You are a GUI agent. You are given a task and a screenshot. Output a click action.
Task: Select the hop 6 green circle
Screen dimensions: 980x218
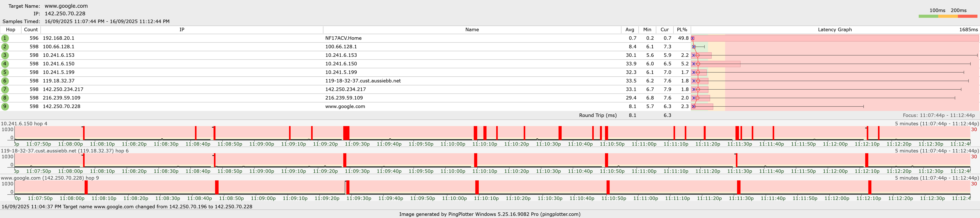click(5, 81)
